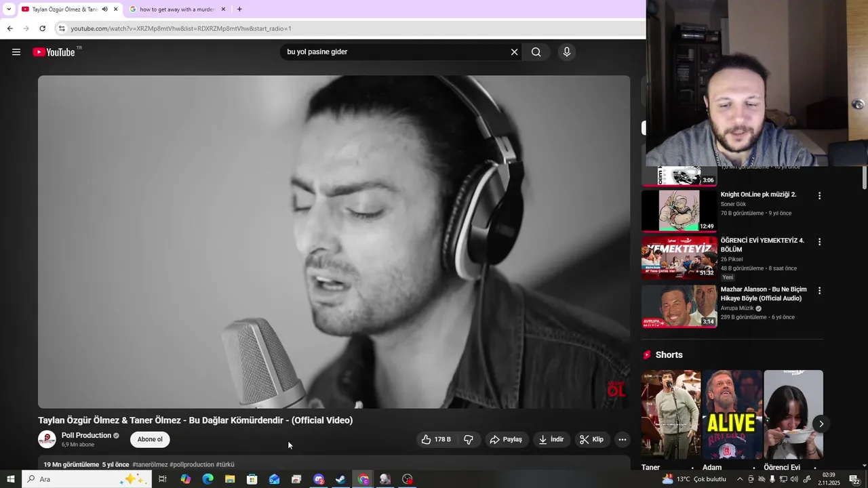Launch Microsoft Edge from the taskbar

(208, 479)
